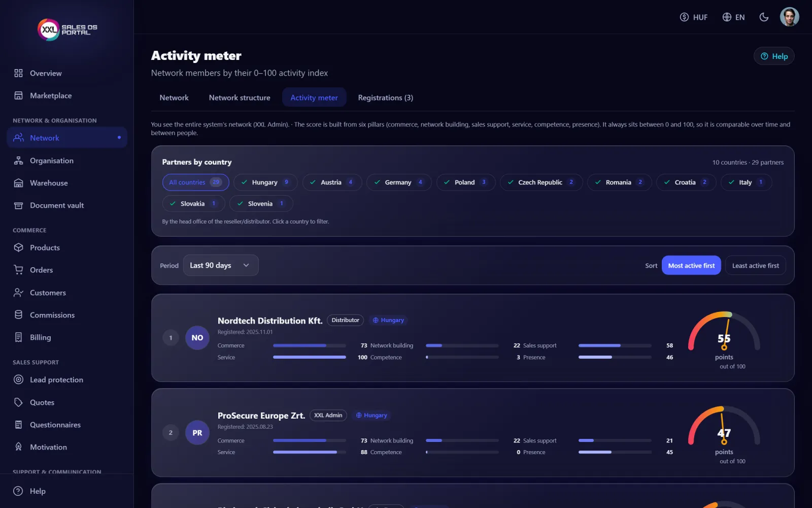This screenshot has width=812, height=508.
Task: Toggle the Poland country filter
Action: point(466,182)
